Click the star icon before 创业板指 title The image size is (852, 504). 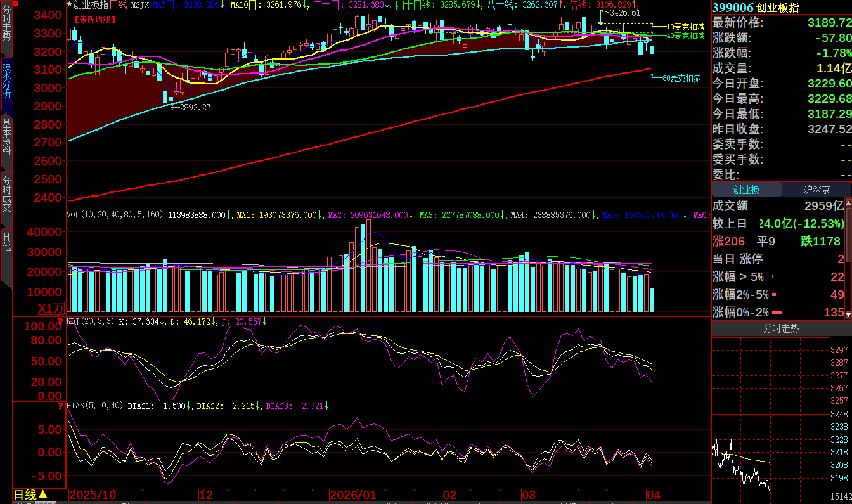[x=70, y=4]
